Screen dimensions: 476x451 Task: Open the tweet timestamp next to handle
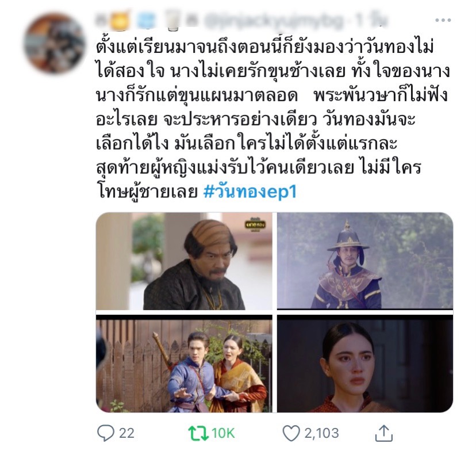click(372, 21)
